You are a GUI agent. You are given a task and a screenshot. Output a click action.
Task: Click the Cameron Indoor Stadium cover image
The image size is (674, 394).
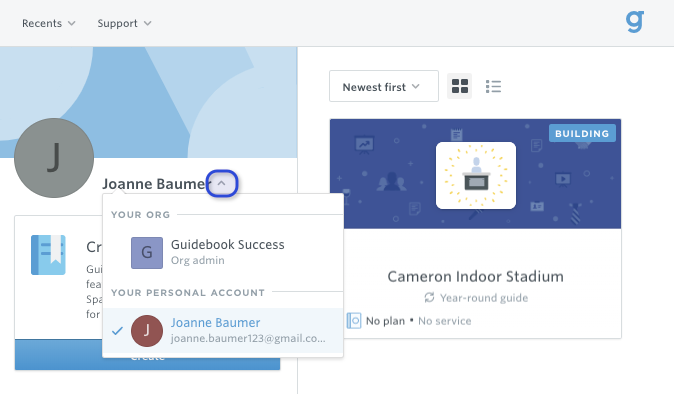(x=475, y=174)
